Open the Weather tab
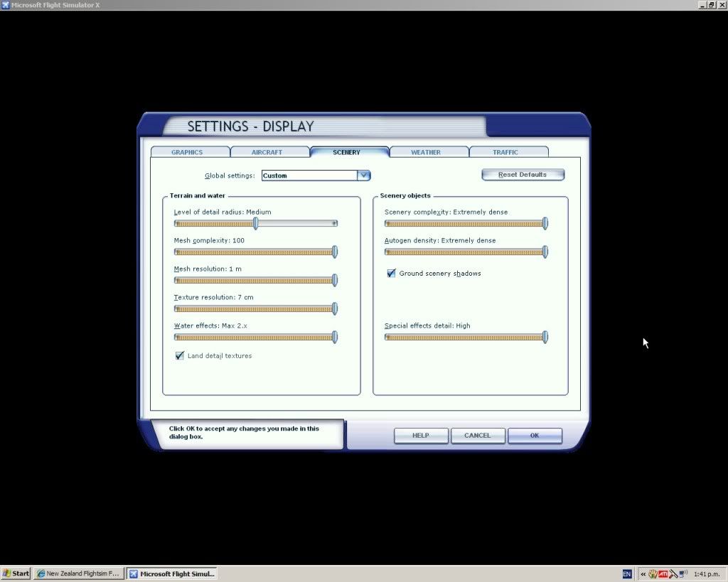This screenshot has height=582, width=728. coord(426,152)
